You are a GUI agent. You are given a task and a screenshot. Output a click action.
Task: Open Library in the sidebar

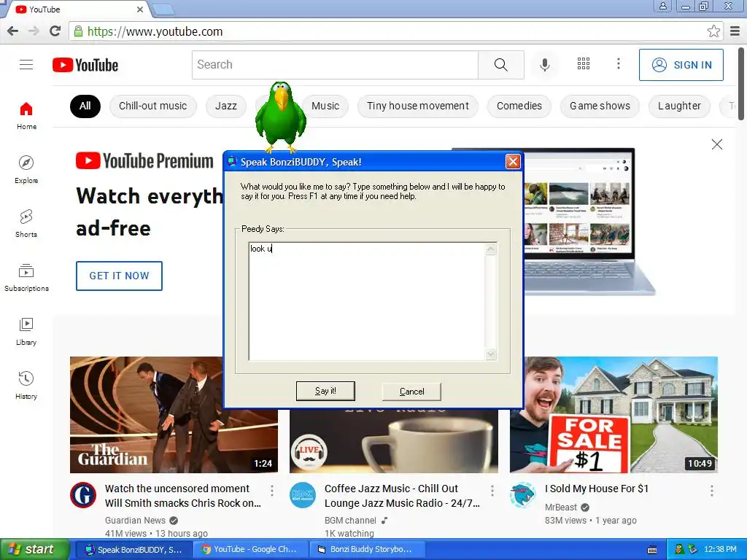pos(26,332)
